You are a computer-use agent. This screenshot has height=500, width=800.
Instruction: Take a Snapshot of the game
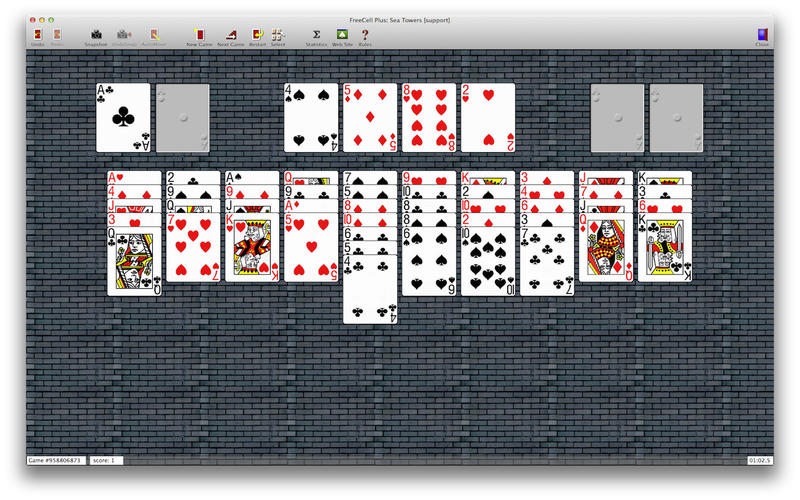(96, 36)
